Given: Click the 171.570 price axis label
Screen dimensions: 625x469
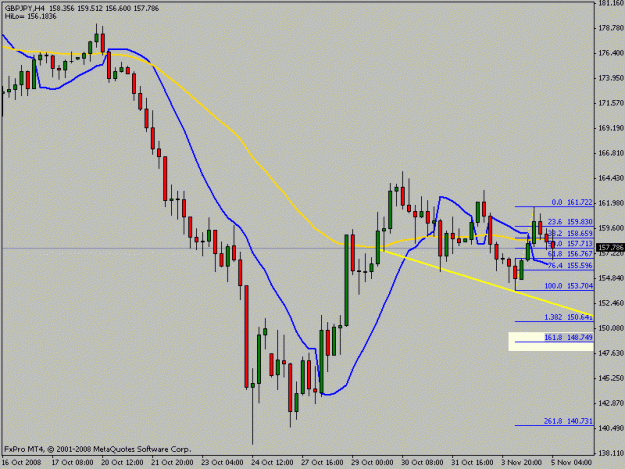Looking at the screenshot, I should pos(611,103).
